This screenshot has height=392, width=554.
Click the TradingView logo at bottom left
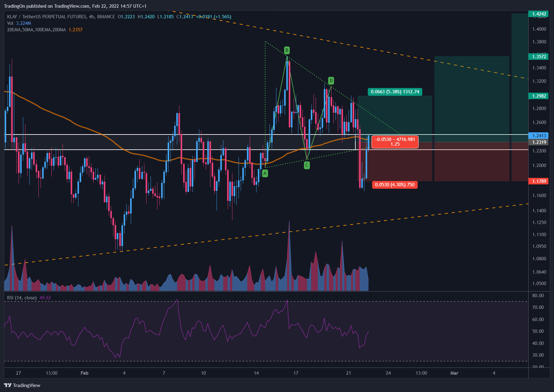22,385
